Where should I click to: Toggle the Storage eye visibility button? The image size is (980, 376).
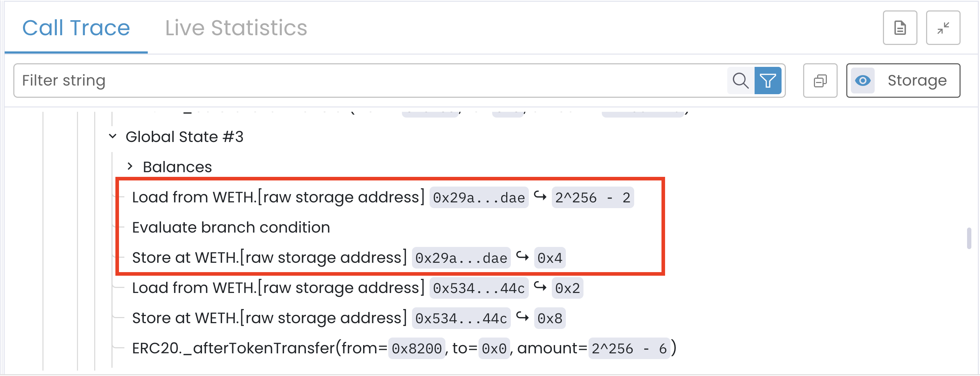tap(862, 80)
